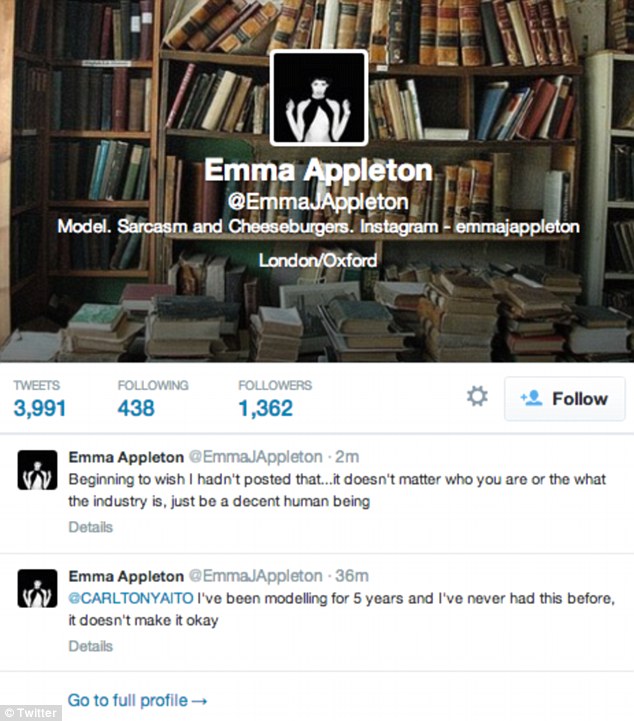
Task: Click avatar icon on the 36m tweet
Action: 37,589
